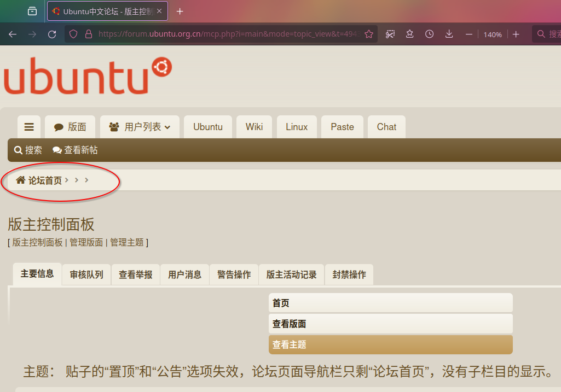The image size is (561, 392).
Task: Click the Ubuntu logo image
Action: point(88,76)
